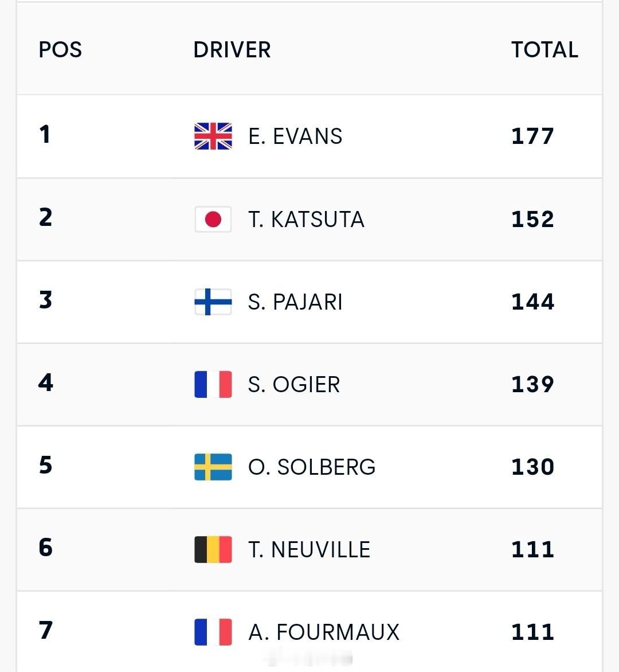Open T. Katsuta driver profile
Viewport: 619px width, 672px height.
[x=306, y=219]
